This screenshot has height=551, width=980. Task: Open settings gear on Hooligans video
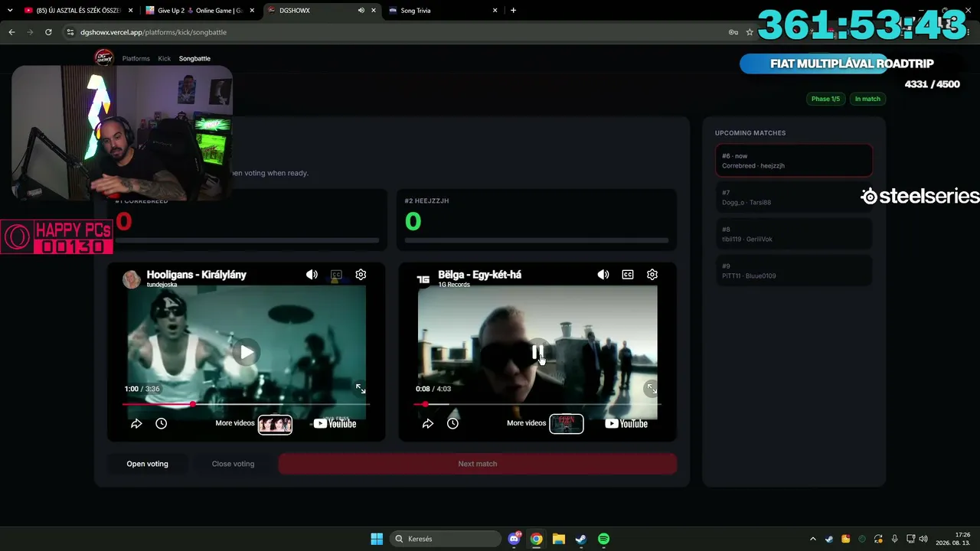pos(361,275)
